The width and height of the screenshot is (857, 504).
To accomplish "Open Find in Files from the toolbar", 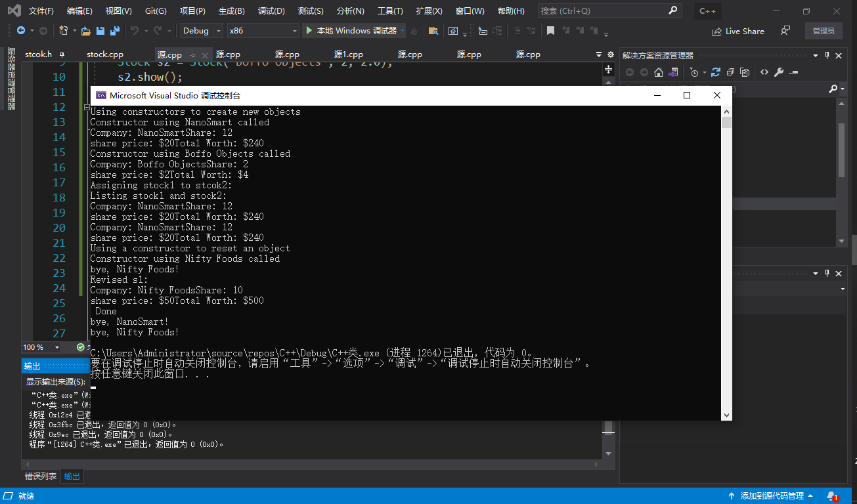I will (433, 31).
